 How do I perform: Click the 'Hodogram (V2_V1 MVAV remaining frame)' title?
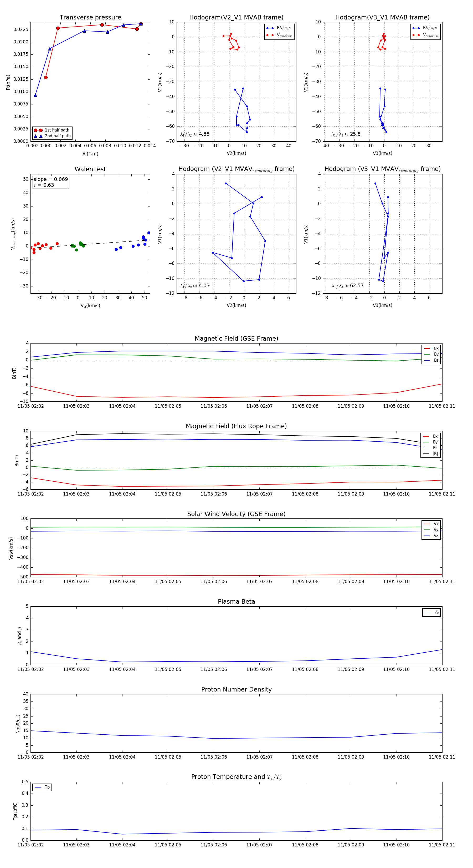coord(236,169)
